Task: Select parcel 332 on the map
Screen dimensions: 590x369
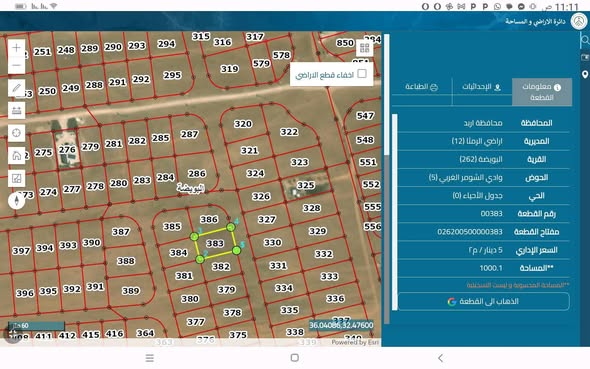Action: click(x=324, y=254)
